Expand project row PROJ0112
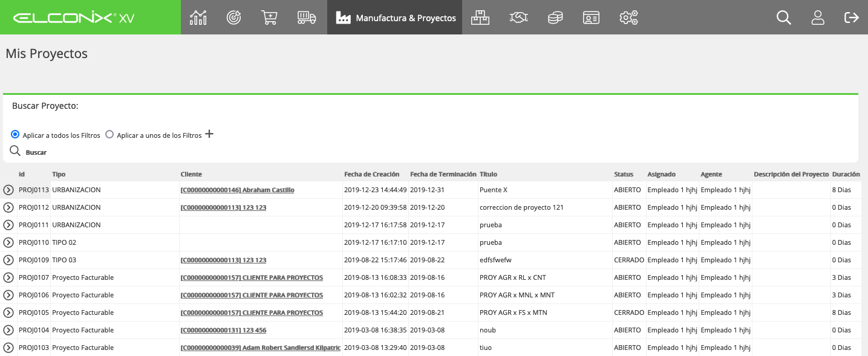 [x=8, y=207]
